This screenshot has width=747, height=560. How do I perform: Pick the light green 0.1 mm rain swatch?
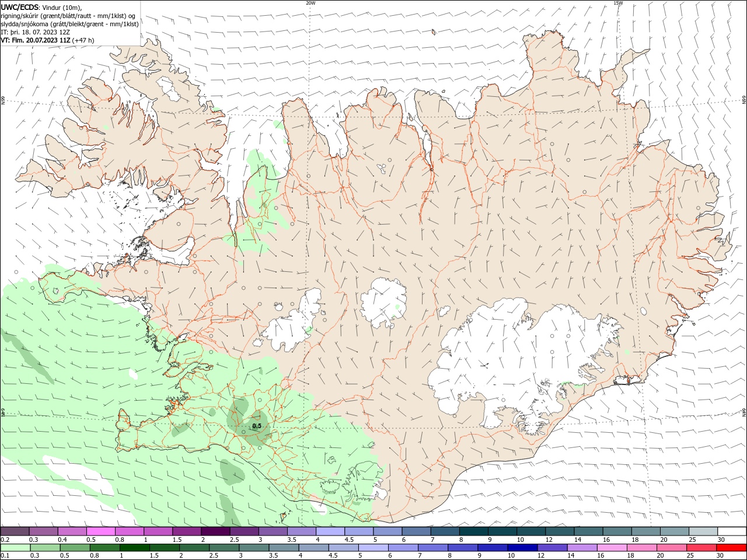coord(15,548)
